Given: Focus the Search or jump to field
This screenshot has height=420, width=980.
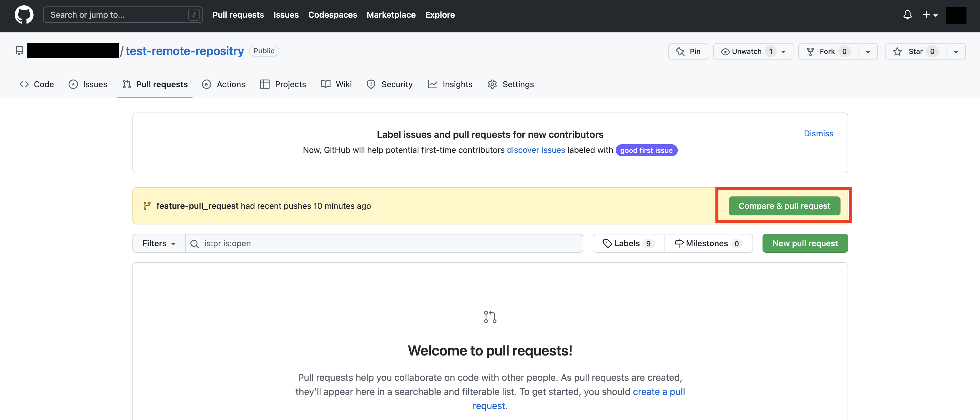Looking at the screenshot, I should coord(123,15).
